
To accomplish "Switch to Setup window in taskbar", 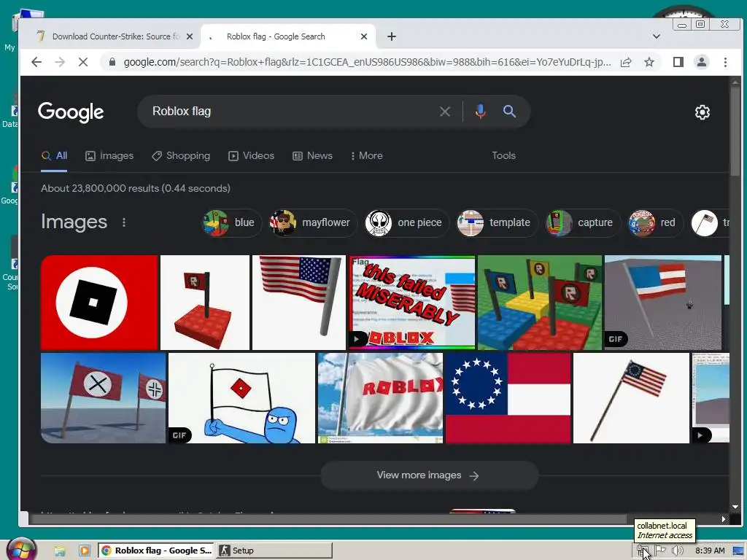I will (274, 551).
